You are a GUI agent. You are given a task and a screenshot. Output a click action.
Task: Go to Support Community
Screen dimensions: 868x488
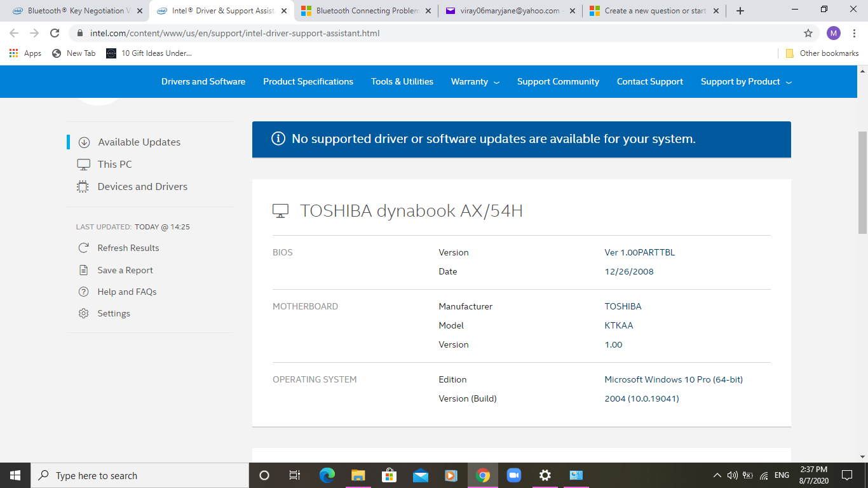(558, 81)
